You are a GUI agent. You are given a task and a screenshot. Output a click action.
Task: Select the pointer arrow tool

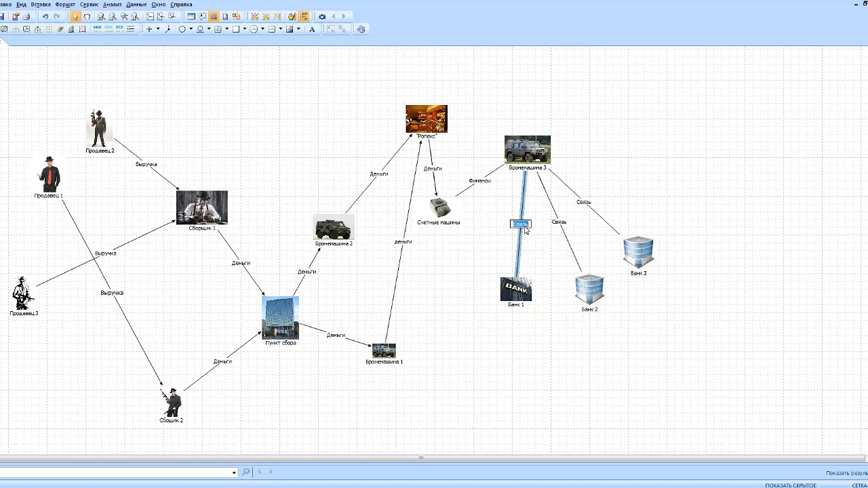click(x=75, y=16)
